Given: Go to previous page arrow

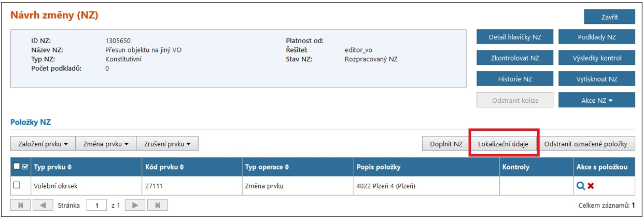Looking at the screenshot, I should click(x=43, y=205).
